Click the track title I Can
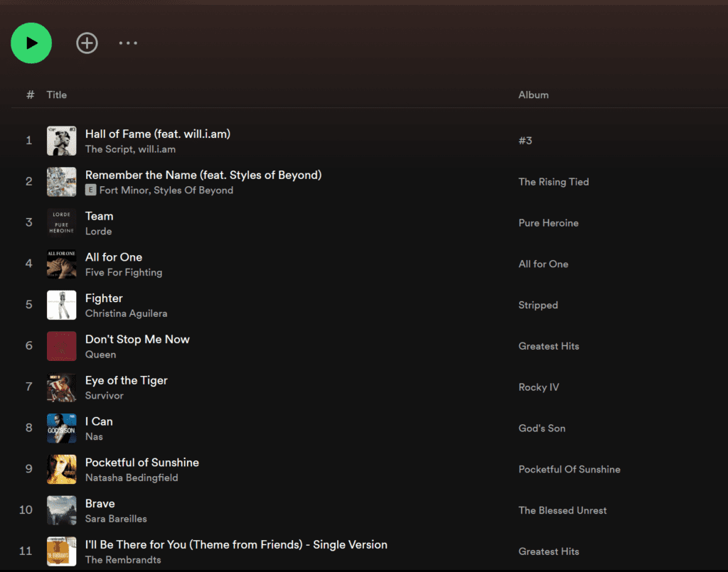 (x=98, y=421)
